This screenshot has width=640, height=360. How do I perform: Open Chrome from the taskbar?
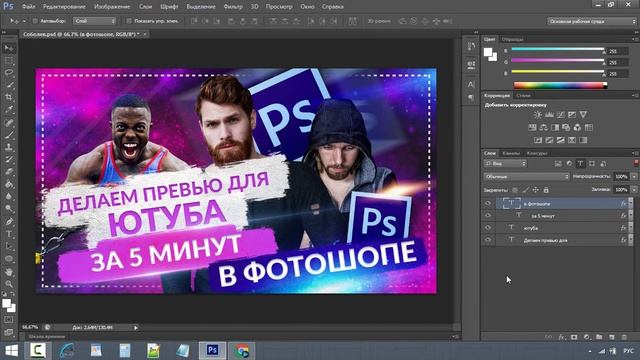tap(241, 351)
